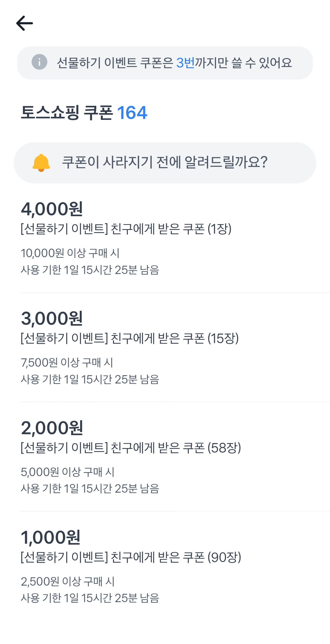Tap the '7,500원 이상 구매 시' condition
The width and height of the screenshot is (330, 644).
pyautogui.click(x=67, y=363)
